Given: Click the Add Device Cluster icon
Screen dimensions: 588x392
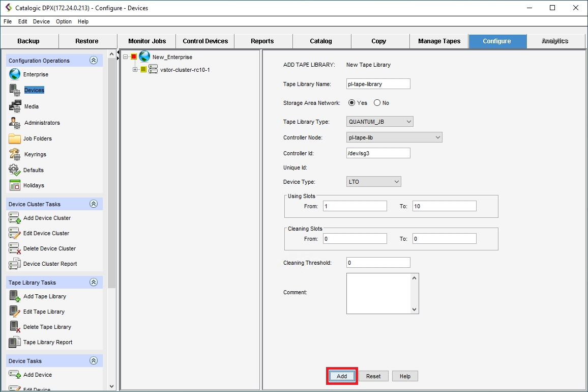Looking at the screenshot, I should [15, 218].
